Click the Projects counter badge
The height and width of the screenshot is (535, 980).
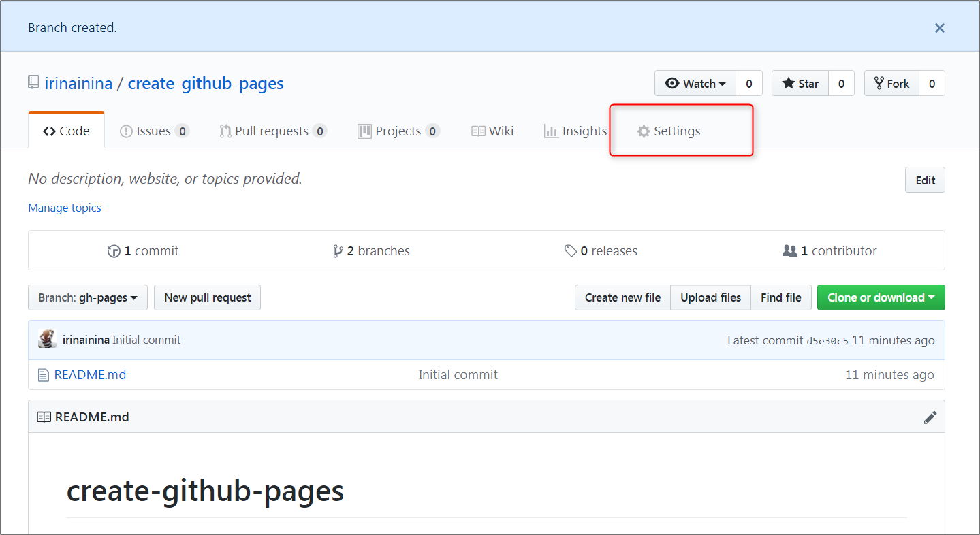click(x=432, y=131)
